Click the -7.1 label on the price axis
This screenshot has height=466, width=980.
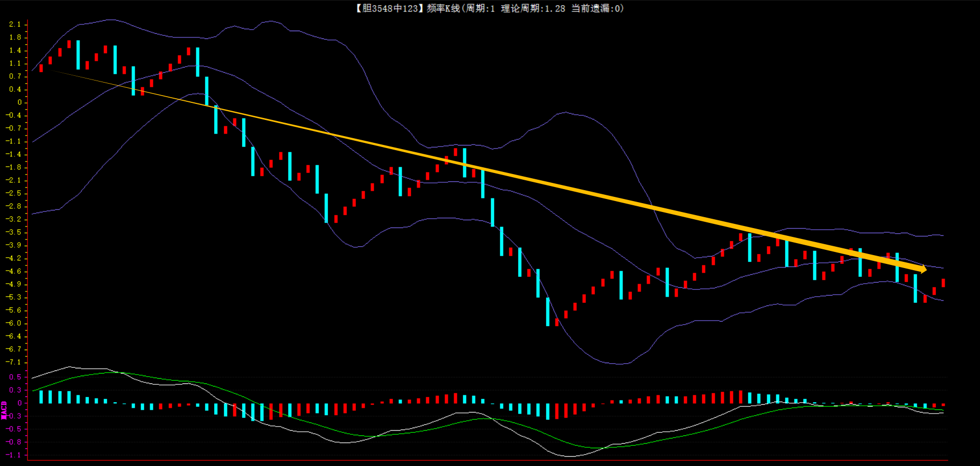click(14, 362)
